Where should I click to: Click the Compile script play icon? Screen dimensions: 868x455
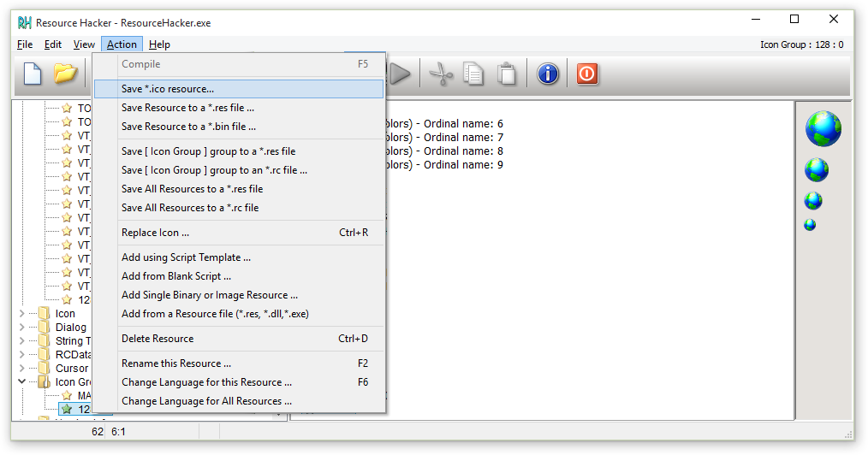click(401, 74)
